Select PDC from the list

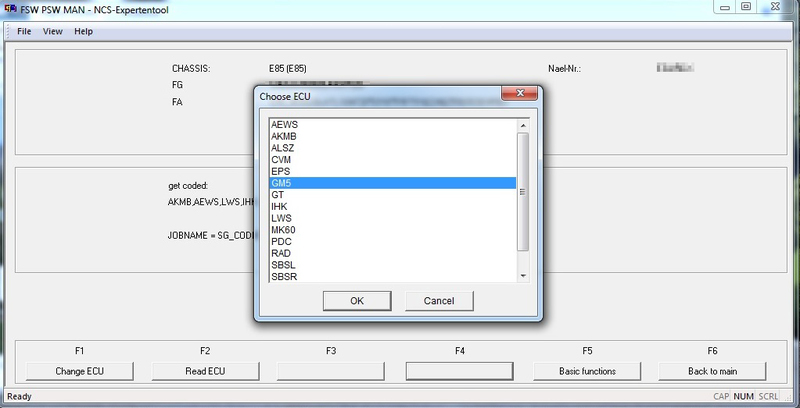[281, 241]
